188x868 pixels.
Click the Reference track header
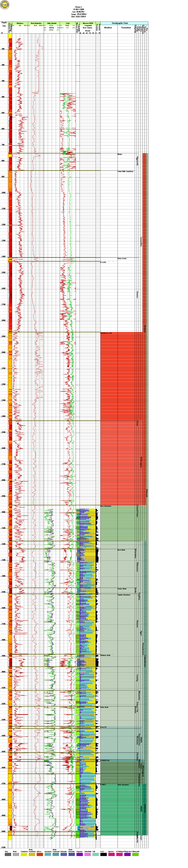coord(20,23)
